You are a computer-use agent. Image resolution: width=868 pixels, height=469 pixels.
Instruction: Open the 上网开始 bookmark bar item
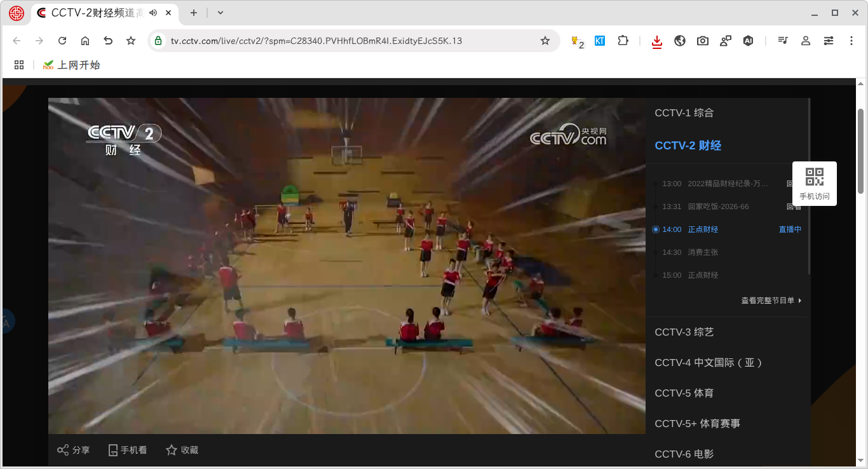pyautogui.click(x=72, y=64)
